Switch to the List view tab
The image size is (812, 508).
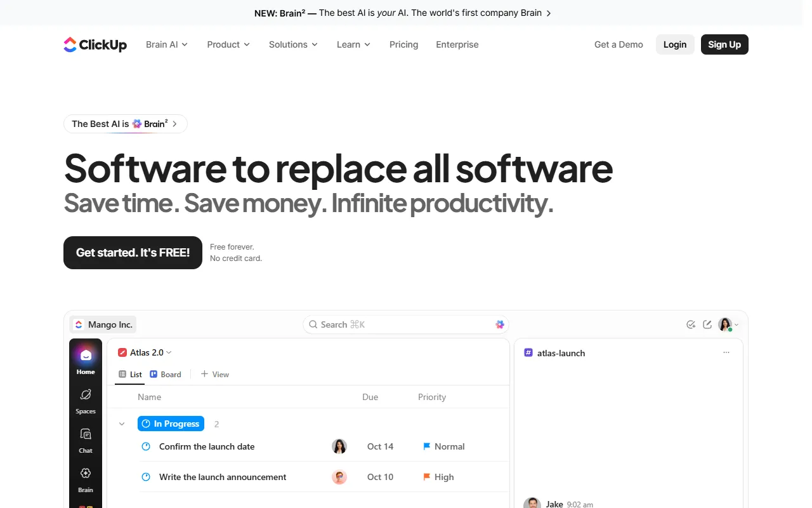pos(131,375)
